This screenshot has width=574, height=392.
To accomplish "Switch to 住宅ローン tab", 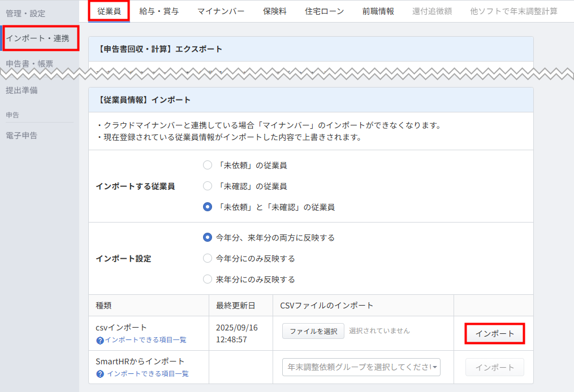I will click(324, 11).
